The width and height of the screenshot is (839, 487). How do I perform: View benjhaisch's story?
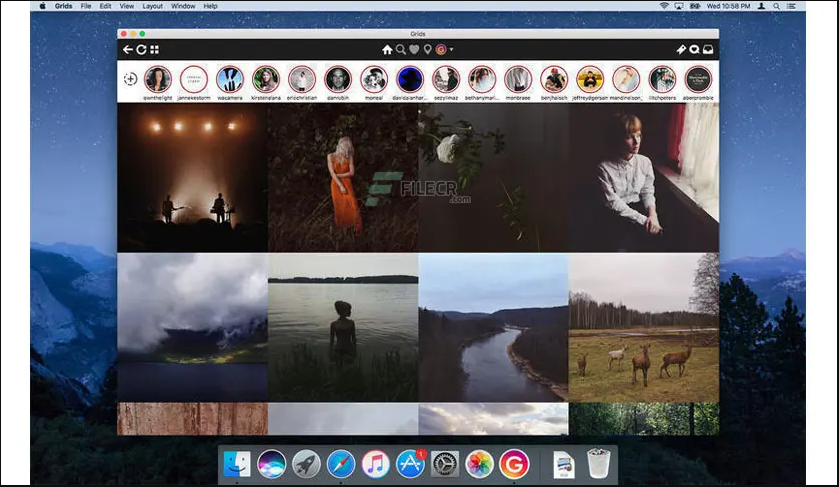click(554, 79)
